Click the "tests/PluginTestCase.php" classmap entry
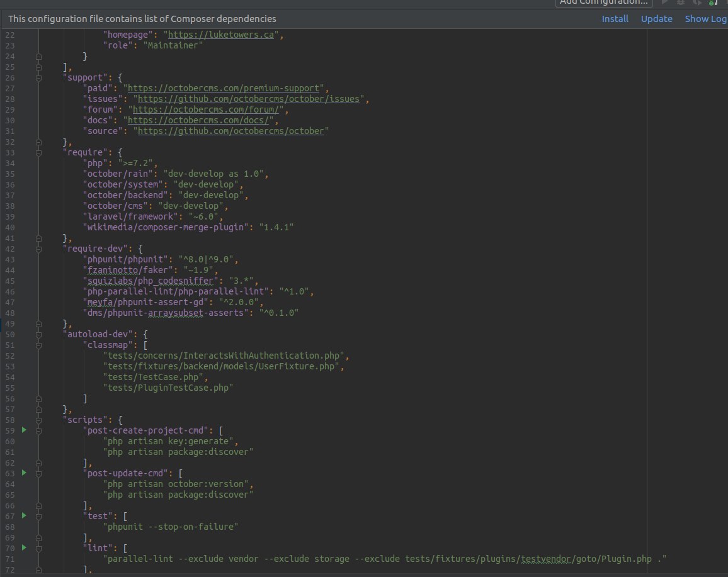This screenshot has height=577, width=728. pyautogui.click(x=168, y=388)
